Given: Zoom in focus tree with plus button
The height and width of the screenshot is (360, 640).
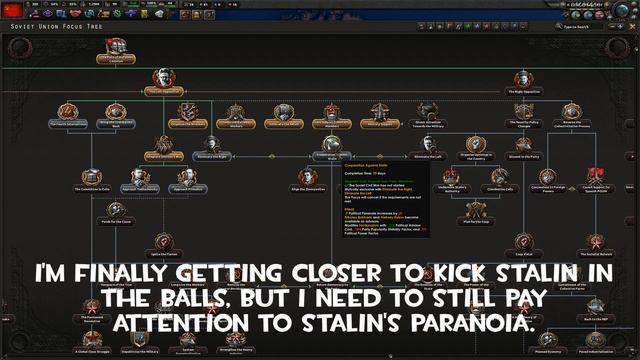Looking at the screenshot, I should (x=620, y=27).
